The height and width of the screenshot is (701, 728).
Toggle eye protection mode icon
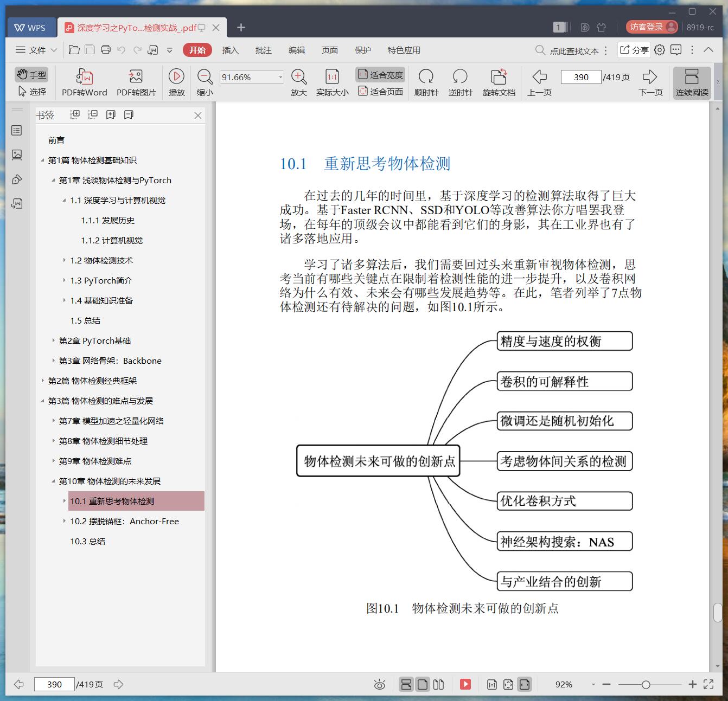(x=380, y=685)
